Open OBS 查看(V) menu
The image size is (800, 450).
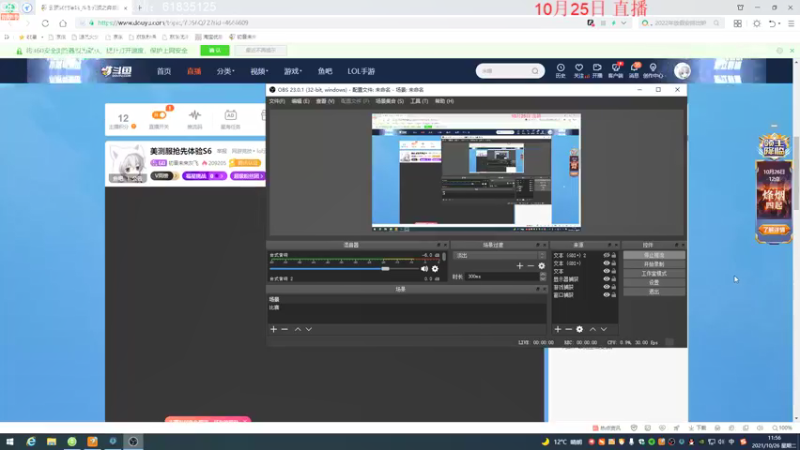[325, 101]
